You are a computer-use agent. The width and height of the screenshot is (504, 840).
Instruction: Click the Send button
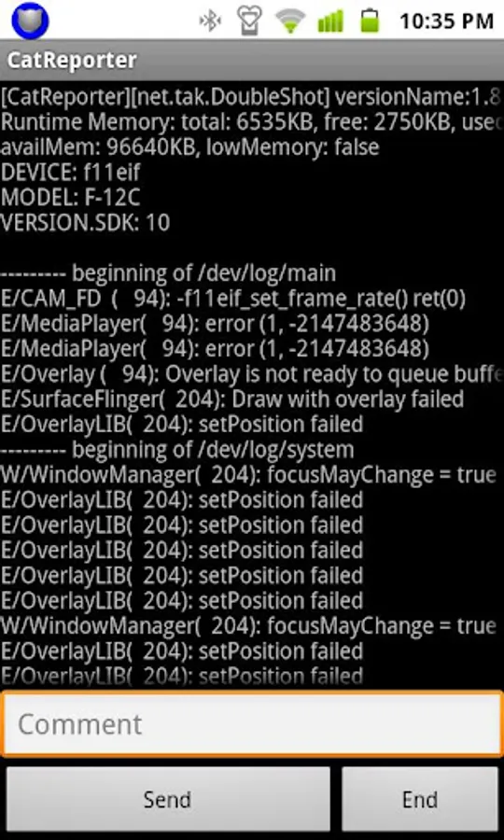pos(168,799)
